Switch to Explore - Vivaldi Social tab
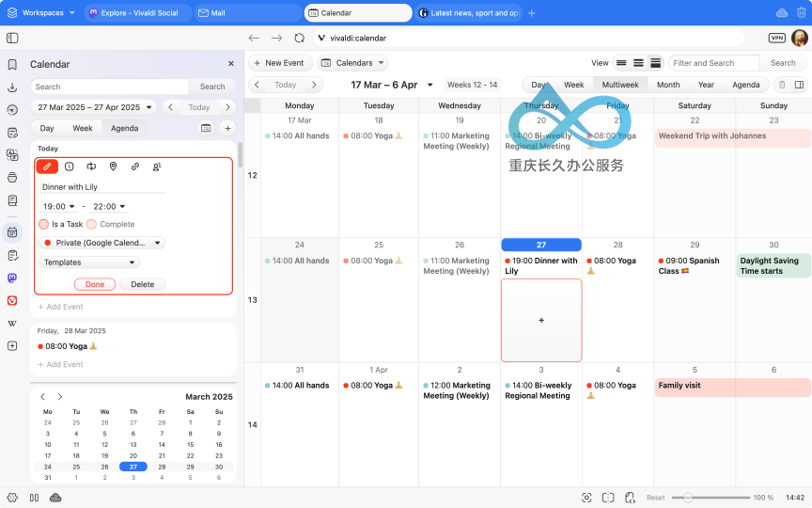 click(x=138, y=13)
